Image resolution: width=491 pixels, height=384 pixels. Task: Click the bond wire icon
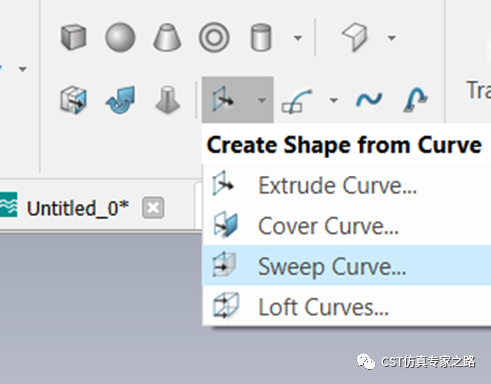click(415, 99)
